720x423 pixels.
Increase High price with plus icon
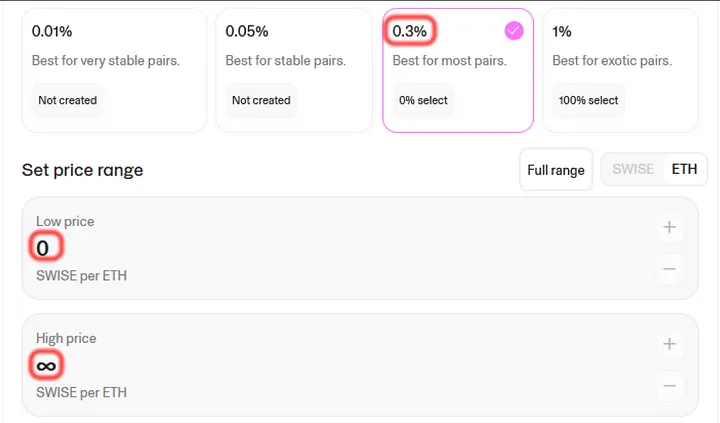669,344
